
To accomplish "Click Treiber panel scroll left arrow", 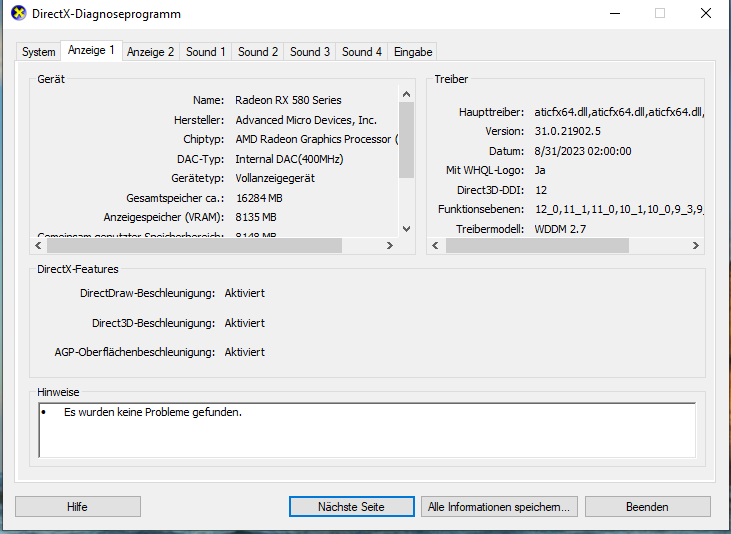I will [x=435, y=245].
